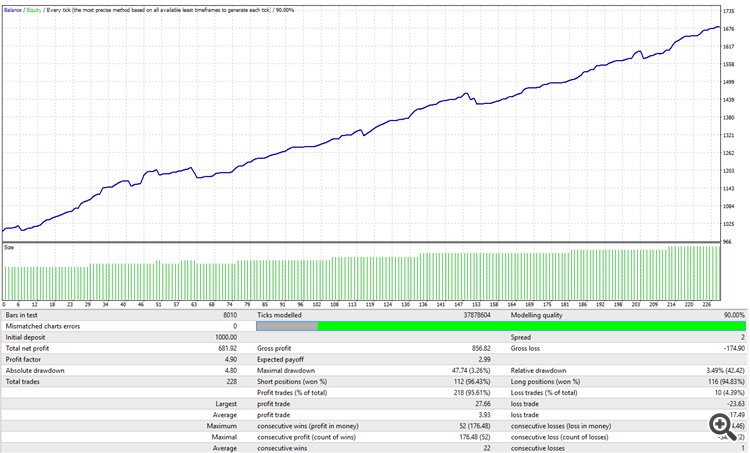This screenshot has width=750, height=453.
Task: Select the long positions value 116 (94.83%)
Action: pos(727,381)
